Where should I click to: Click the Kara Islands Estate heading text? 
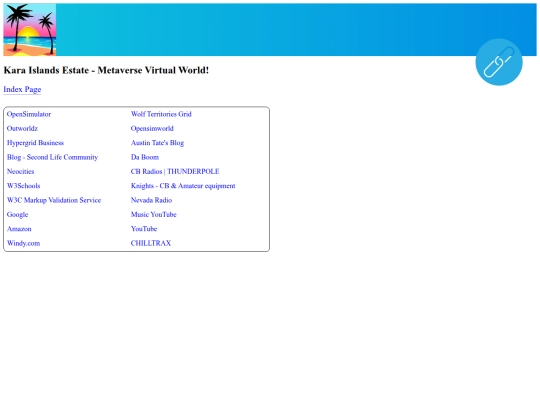tap(106, 70)
